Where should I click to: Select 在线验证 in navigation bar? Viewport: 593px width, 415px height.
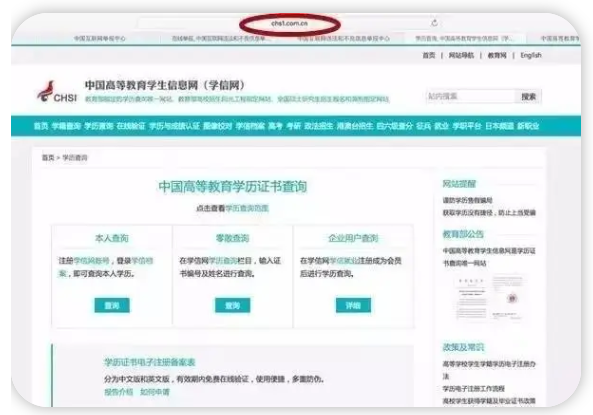(131, 126)
